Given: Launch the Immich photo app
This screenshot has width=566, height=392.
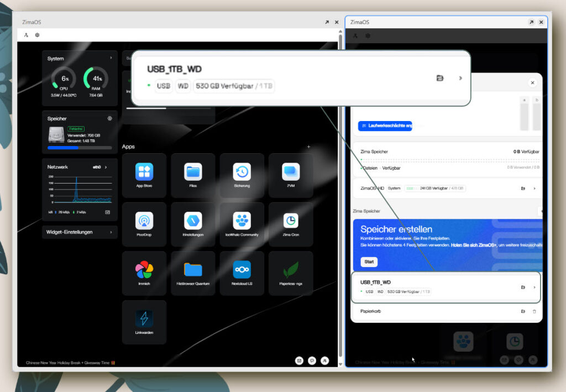Looking at the screenshot, I should 144,273.
